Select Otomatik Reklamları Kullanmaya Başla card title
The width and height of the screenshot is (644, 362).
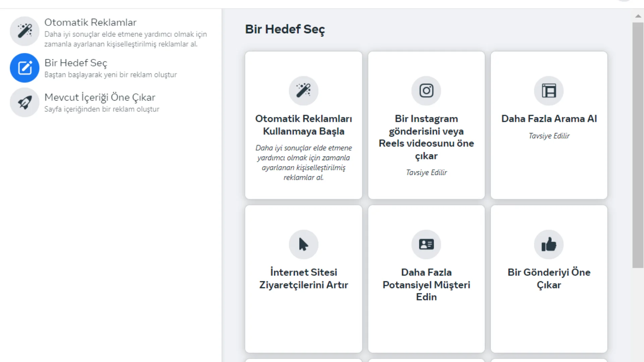[x=304, y=125]
